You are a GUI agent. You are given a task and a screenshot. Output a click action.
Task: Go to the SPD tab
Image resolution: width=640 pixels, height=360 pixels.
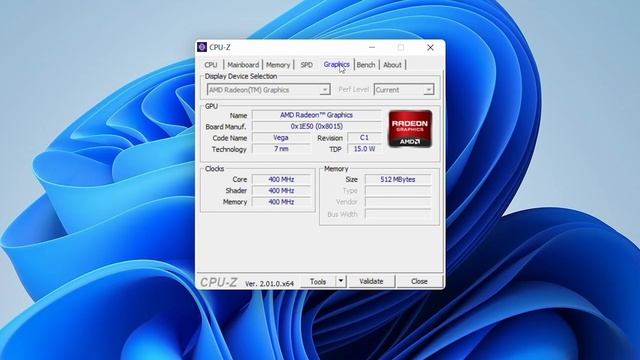click(x=307, y=65)
